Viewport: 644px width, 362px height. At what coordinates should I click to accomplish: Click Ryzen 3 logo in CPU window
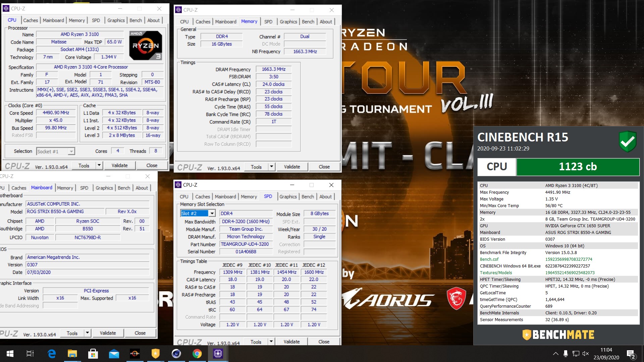tap(146, 46)
